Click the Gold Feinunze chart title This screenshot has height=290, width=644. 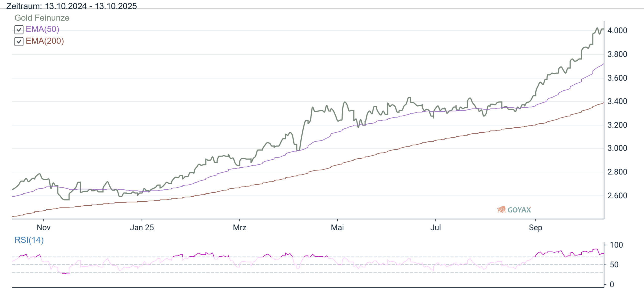point(42,18)
